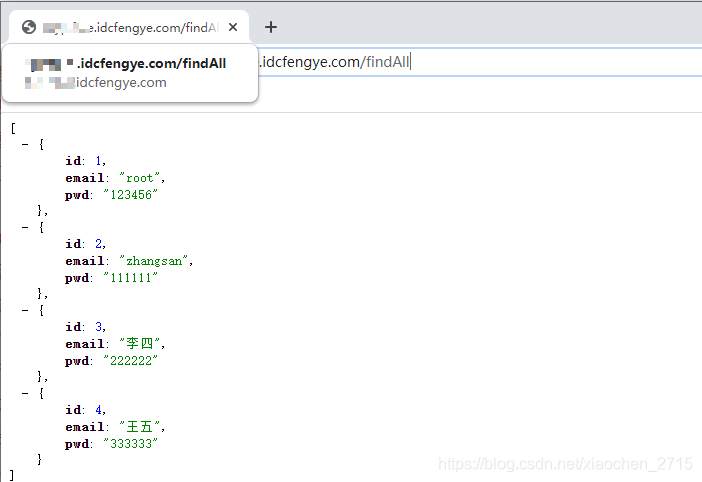Click the id value 1

(x=98, y=161)
